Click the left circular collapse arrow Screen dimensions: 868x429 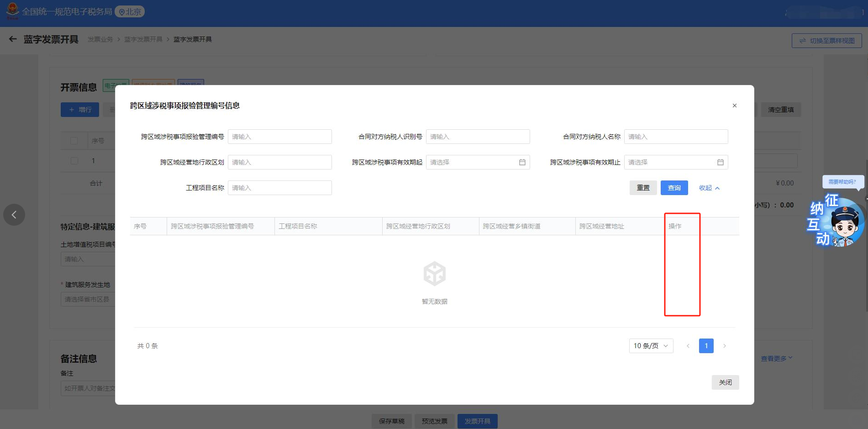(x=14, y=215)
